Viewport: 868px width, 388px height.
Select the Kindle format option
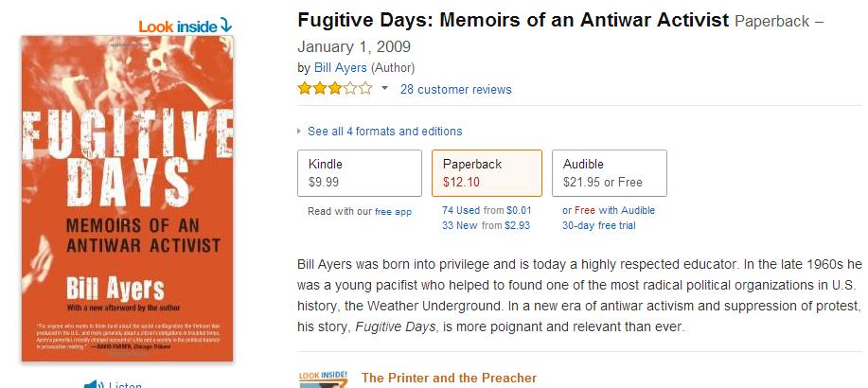pyautogui.click(x=360, y=172)
